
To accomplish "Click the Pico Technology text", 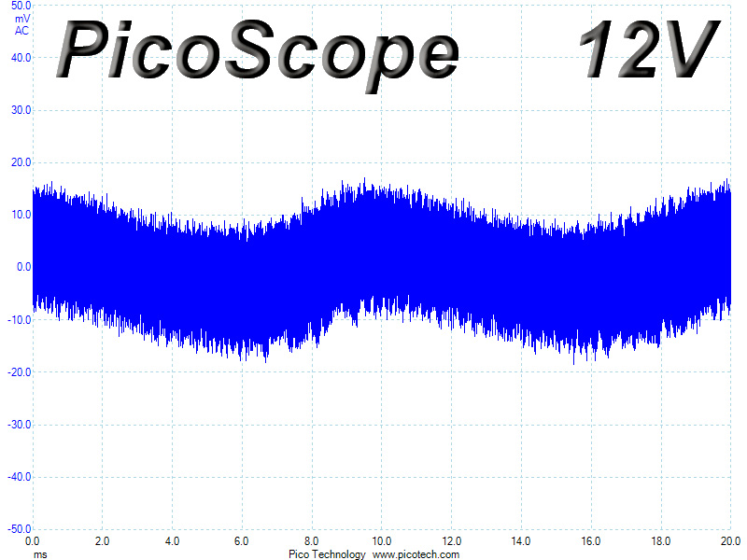I will tap(327, 554).
